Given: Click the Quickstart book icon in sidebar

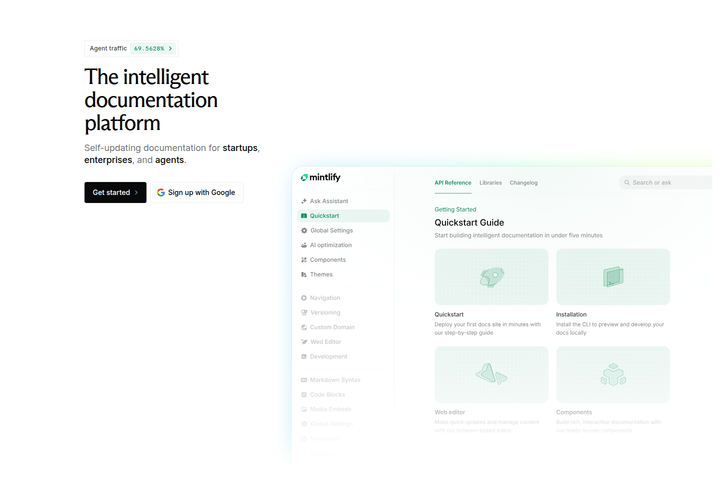Looking at the screenshot, I should (x=304, y=216).
